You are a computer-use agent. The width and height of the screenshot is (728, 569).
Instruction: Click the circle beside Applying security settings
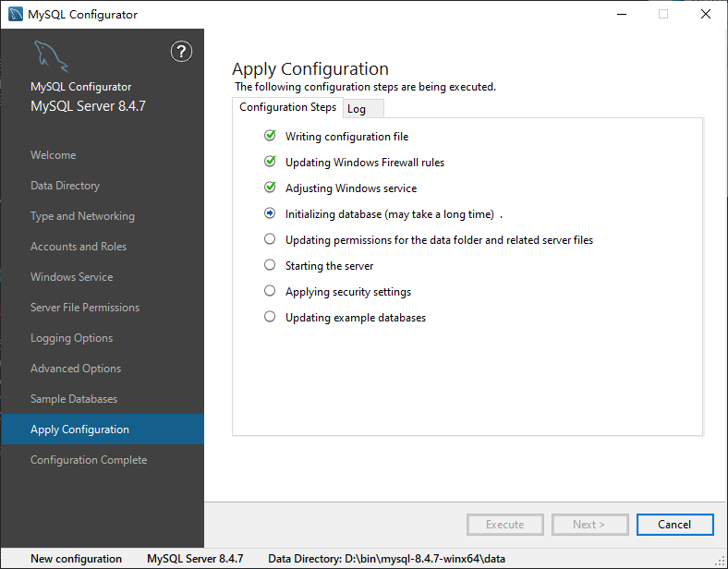(270, 291)
